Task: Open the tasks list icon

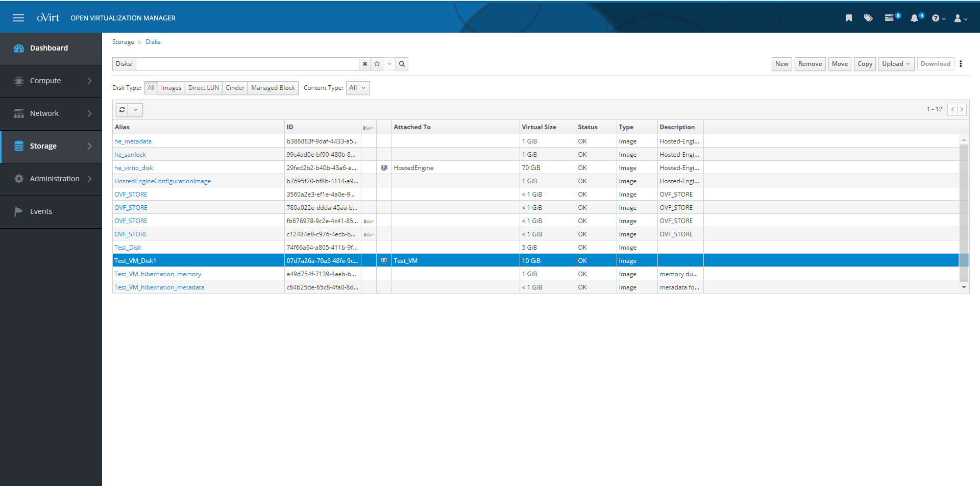Action: coord(890,18)
